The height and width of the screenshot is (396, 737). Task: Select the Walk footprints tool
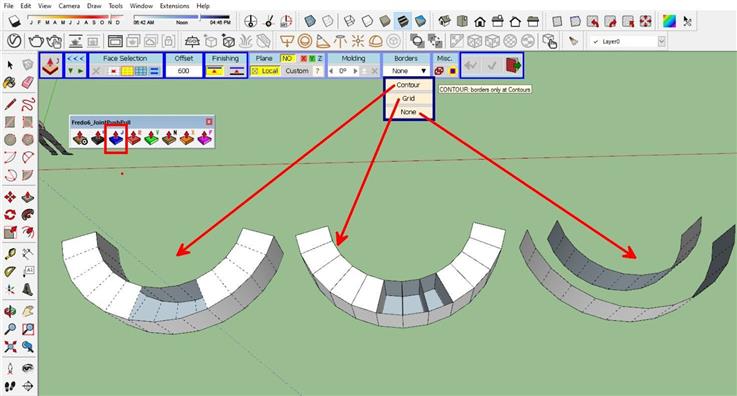(10, 386)
